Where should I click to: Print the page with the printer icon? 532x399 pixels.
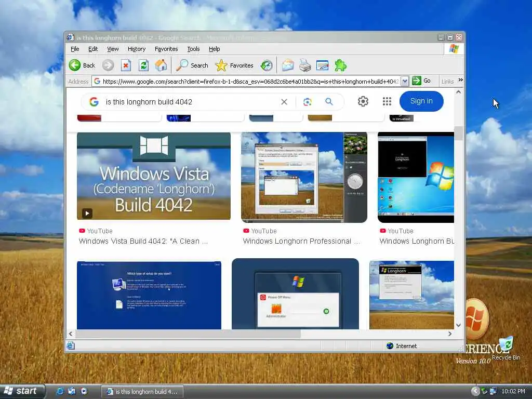click(305, 65)
